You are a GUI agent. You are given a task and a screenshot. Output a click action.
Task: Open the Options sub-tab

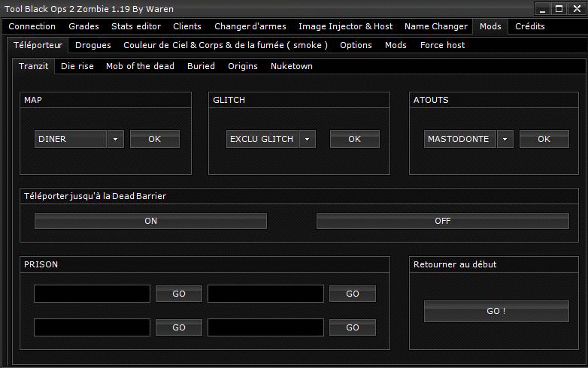[356, 45]
